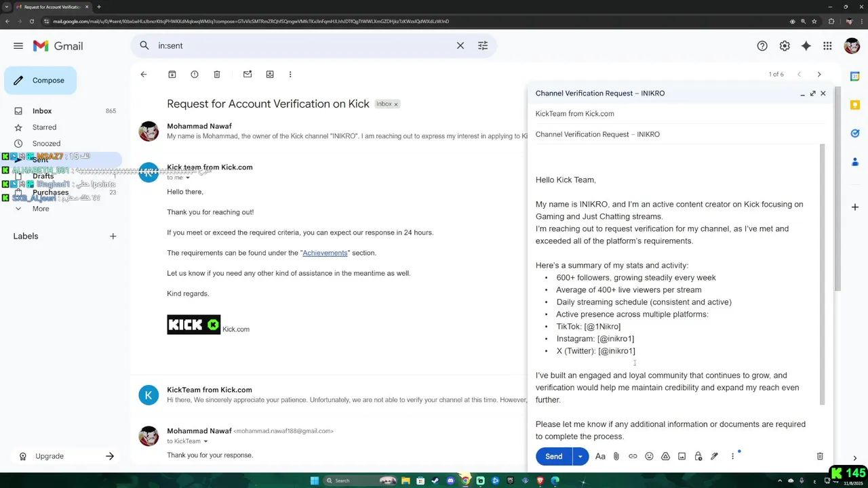Delete this conversation using trash icon

[x=217, y=75]
